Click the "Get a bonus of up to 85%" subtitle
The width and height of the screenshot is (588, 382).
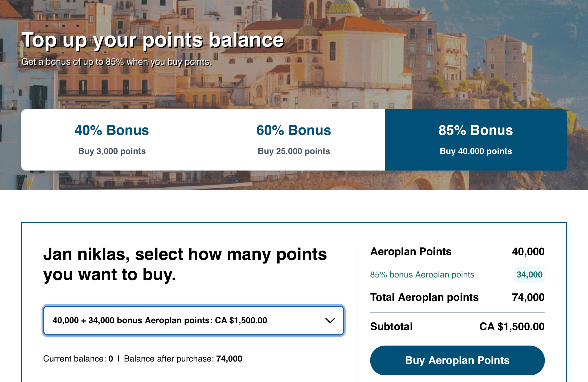click(x=116, y=62)
